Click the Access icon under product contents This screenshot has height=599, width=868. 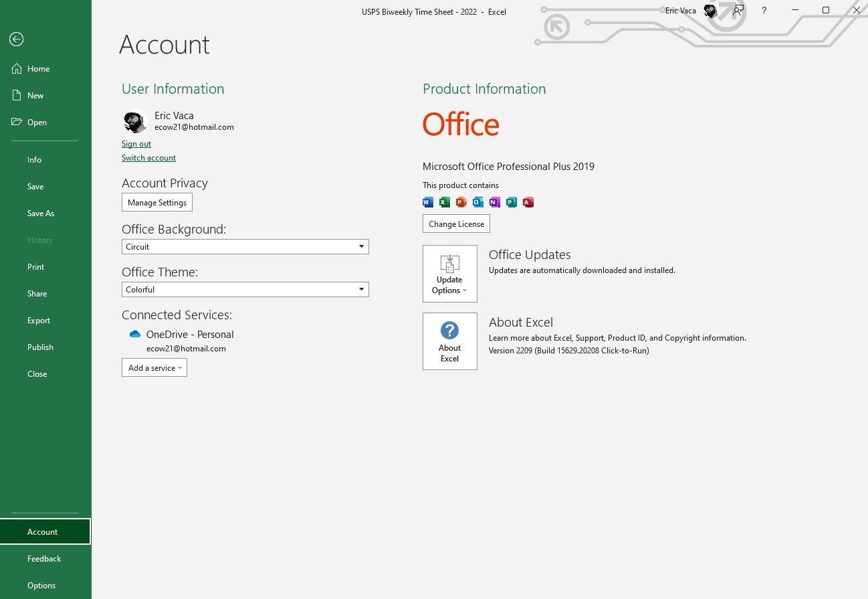click(528, 202)
